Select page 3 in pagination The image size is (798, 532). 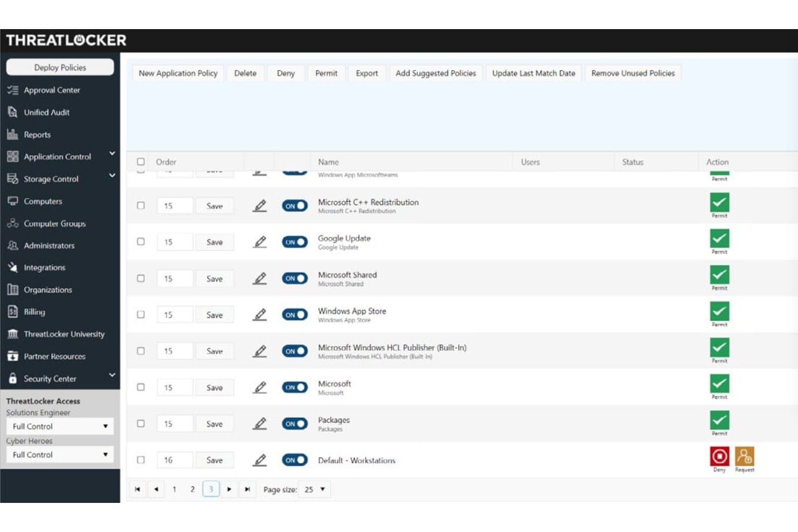coord(211,489)
